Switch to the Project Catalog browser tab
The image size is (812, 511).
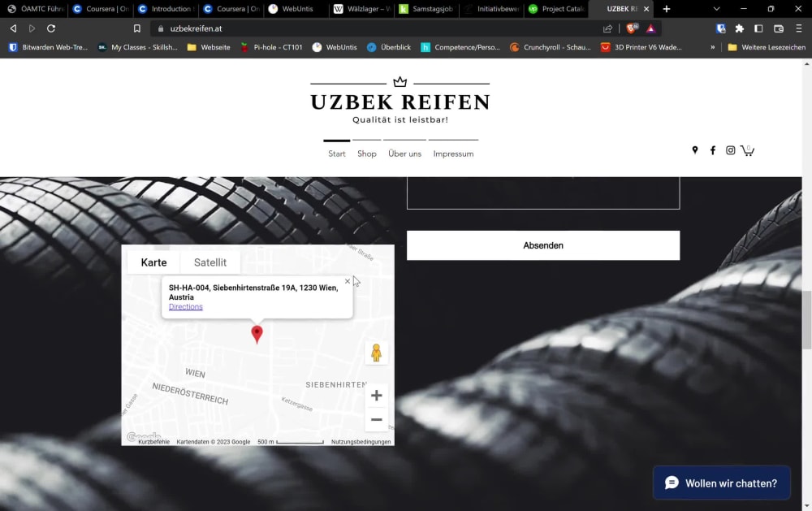coord(556,9)
